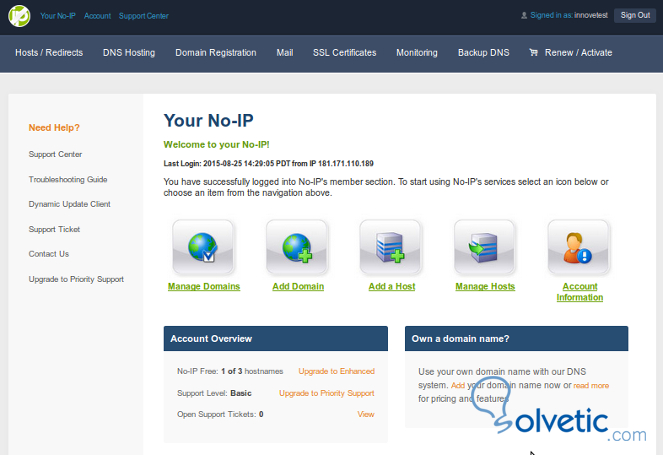This screenshot has height=455, width=663.
Task: Go to Domain Registration menu
Action: pyautogui.click(x=216, y=53)
